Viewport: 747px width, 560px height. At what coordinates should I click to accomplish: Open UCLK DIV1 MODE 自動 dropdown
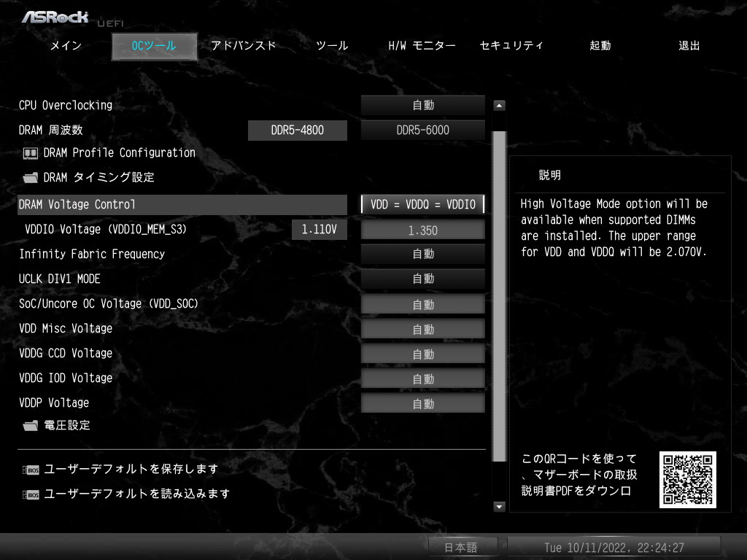click(x=423, y=279)
